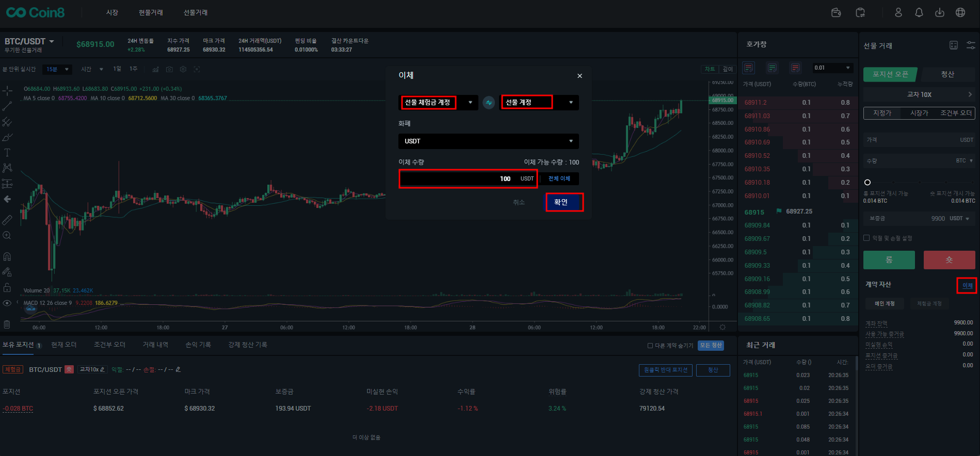This screenshot has height=456, width=980.
Task: Select the ruler measure tool on chart
Action: [7, 220]
